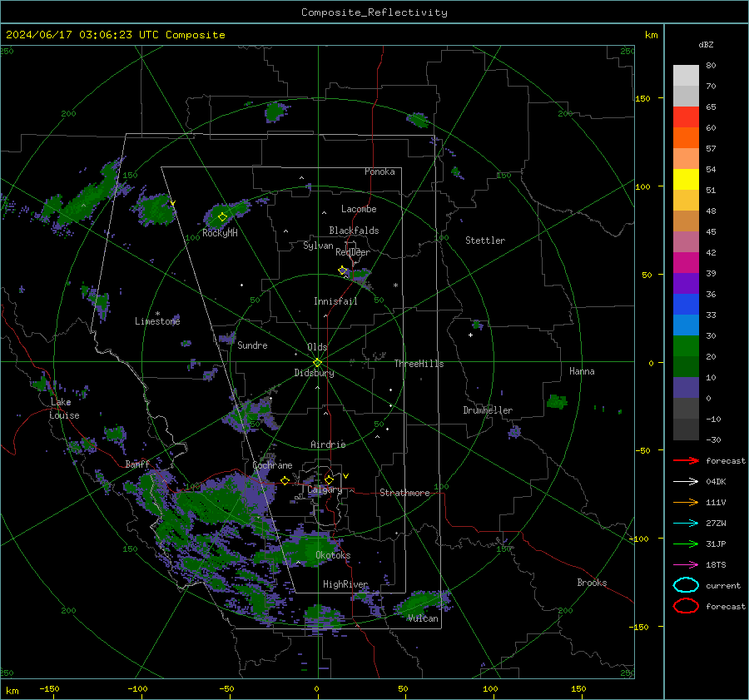Click the Okotoks city label

pos(333,555)
